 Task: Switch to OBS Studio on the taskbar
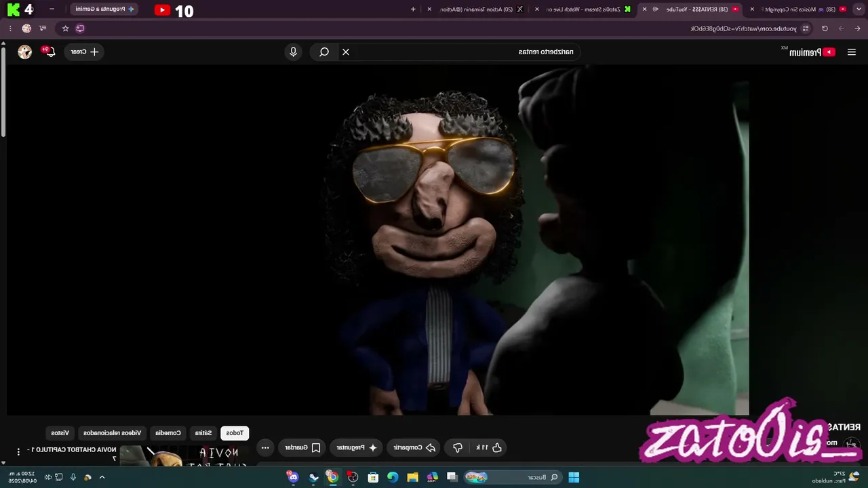pyautogui.click(x=353, y=477)
